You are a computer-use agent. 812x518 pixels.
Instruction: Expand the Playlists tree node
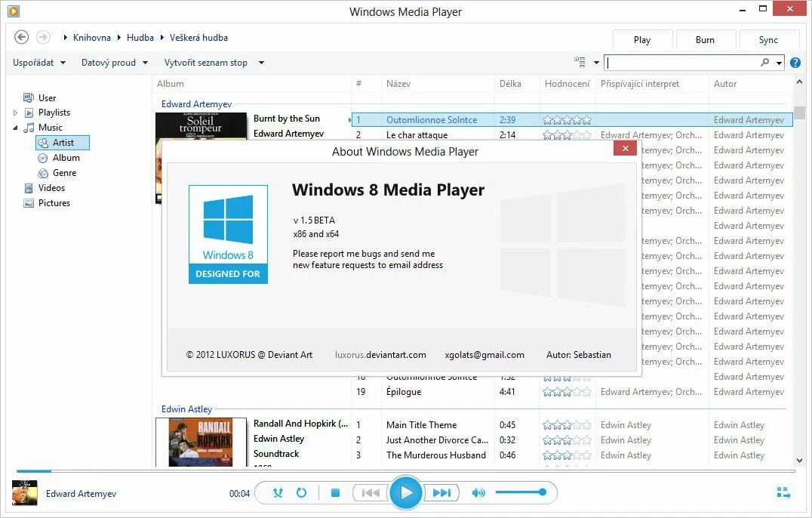tap(16, 113)
